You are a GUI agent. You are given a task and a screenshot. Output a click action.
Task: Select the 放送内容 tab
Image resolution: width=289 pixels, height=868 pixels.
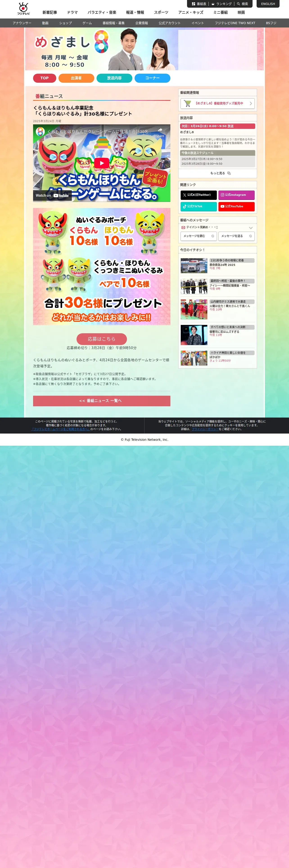click(x=114, y=78)
